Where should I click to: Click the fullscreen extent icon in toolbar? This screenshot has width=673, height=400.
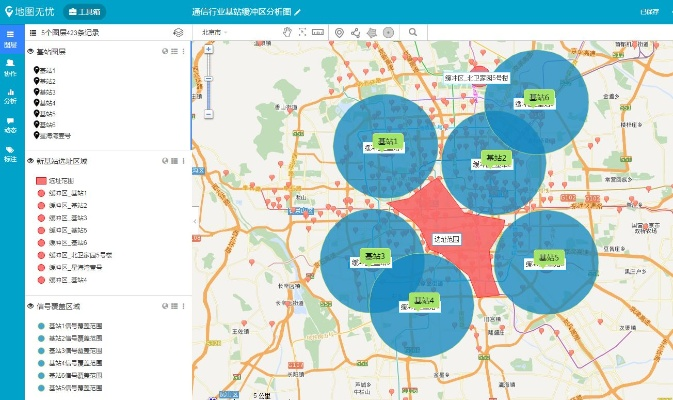[x=302, y=32]
